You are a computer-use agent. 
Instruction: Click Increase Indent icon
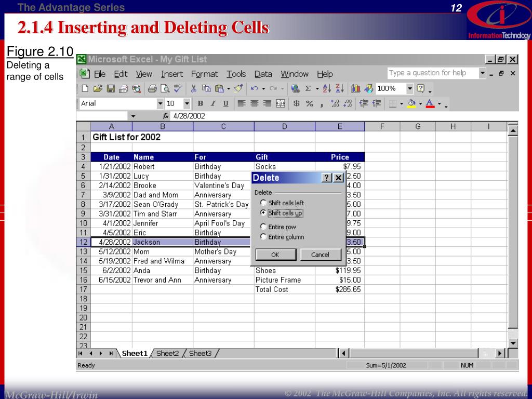(x=377, y=103)
